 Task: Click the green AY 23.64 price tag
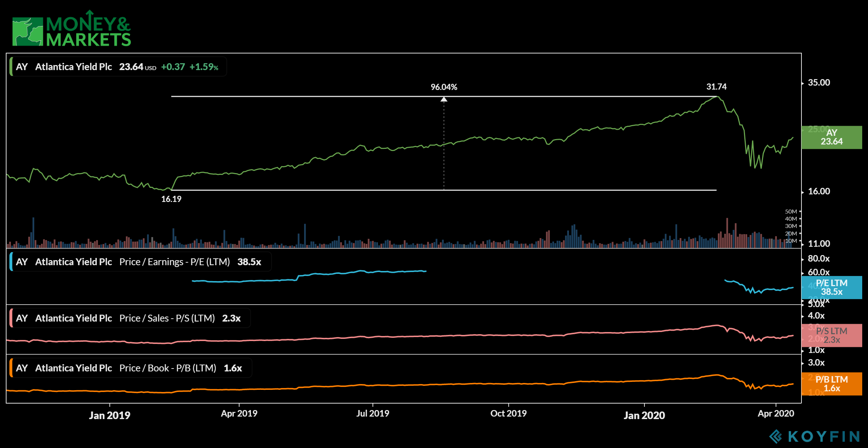[831, 137]
